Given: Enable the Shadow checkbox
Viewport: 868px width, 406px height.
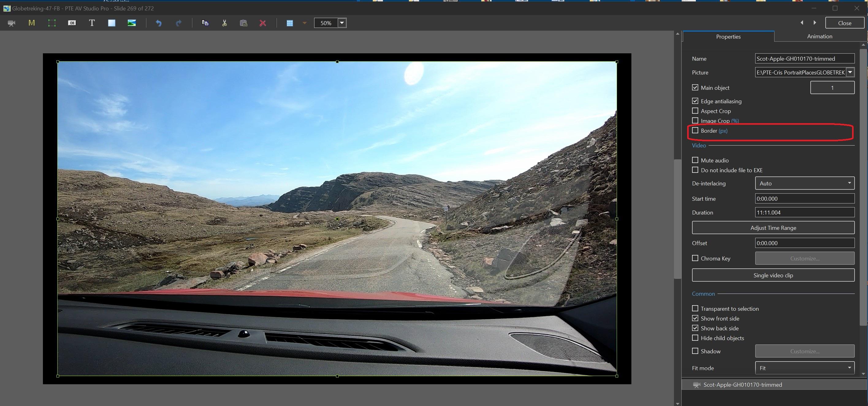Looking at the screenshot, I should click(x=695, y=351).
